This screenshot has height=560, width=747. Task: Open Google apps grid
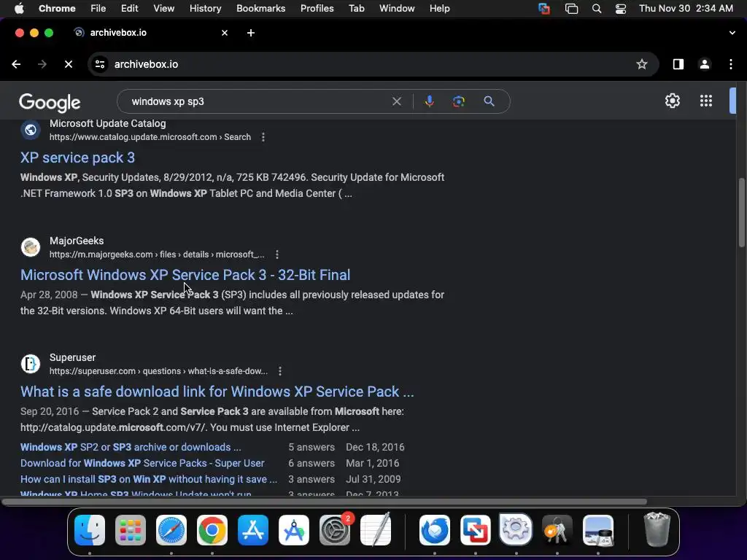coord(706,101)
